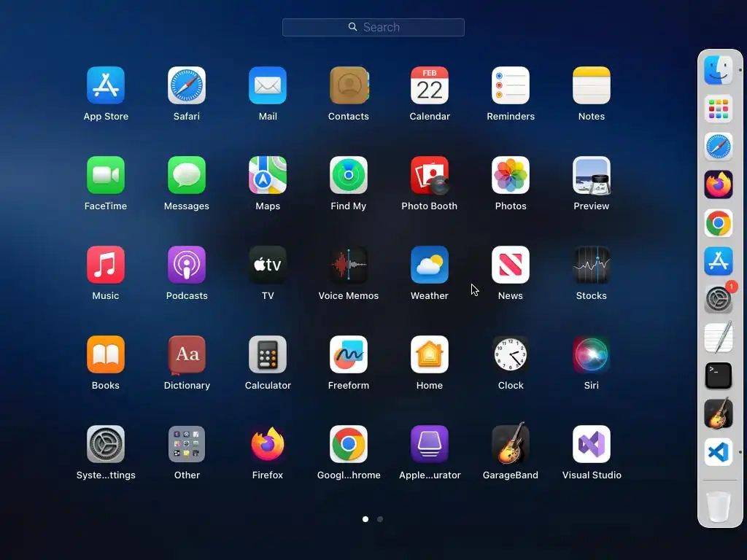Launch Apple Configurator

[430, 444]
